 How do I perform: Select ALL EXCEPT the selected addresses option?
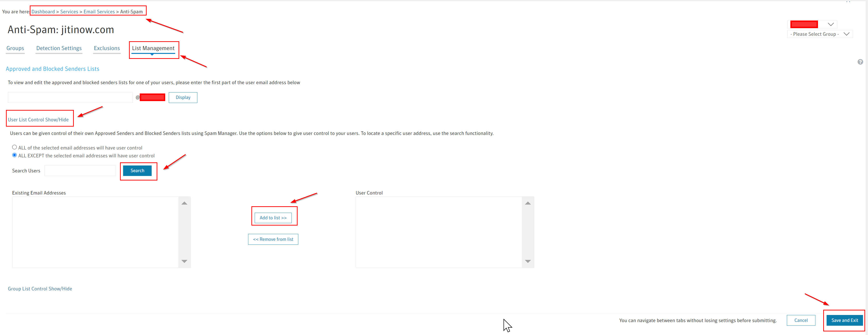point(15,155)
